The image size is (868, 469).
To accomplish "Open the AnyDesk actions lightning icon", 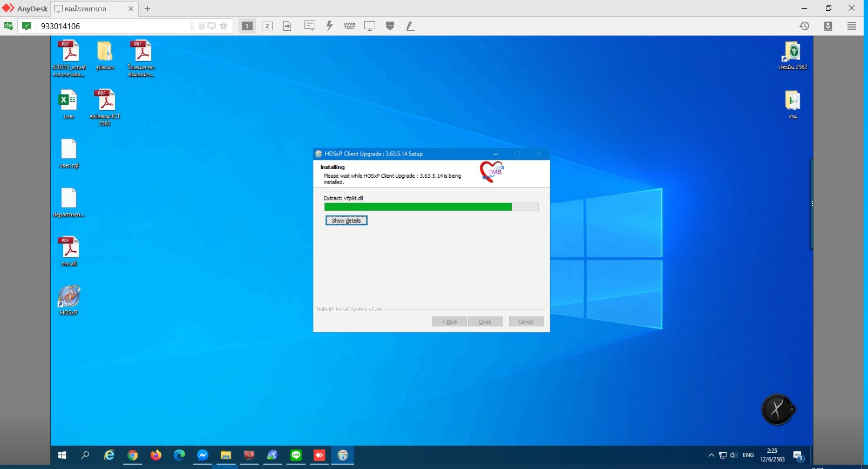I will coord(329,25).
